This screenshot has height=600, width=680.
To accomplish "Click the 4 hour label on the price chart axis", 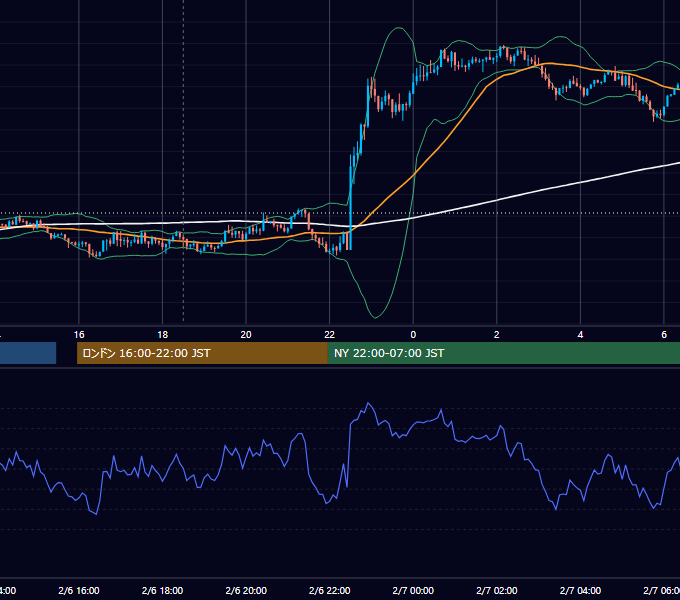I will click(580, 335).
